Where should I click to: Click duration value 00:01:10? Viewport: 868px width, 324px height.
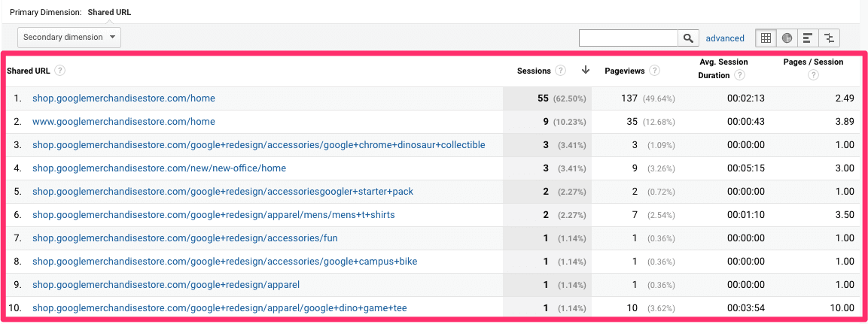(745, 214)
